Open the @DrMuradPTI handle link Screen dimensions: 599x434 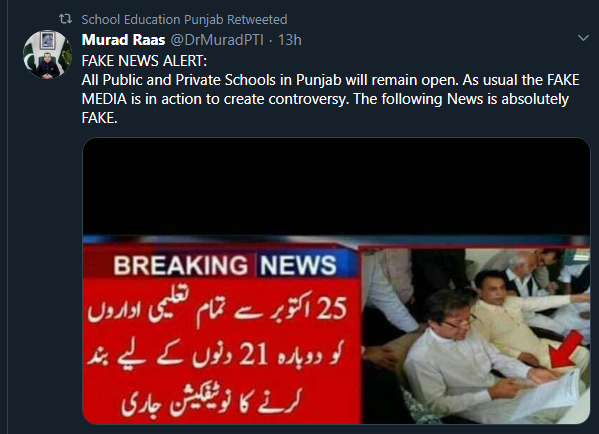(x=217, y=40)
